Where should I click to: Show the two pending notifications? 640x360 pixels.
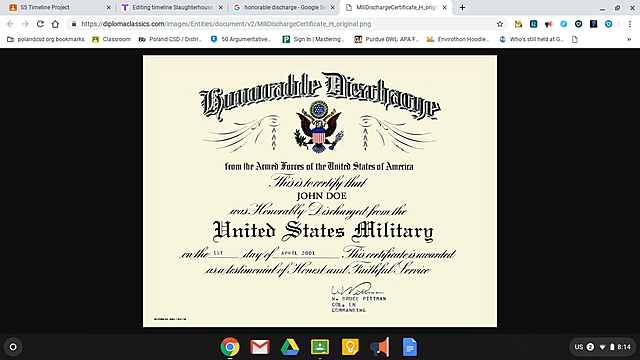pos(590,347)
